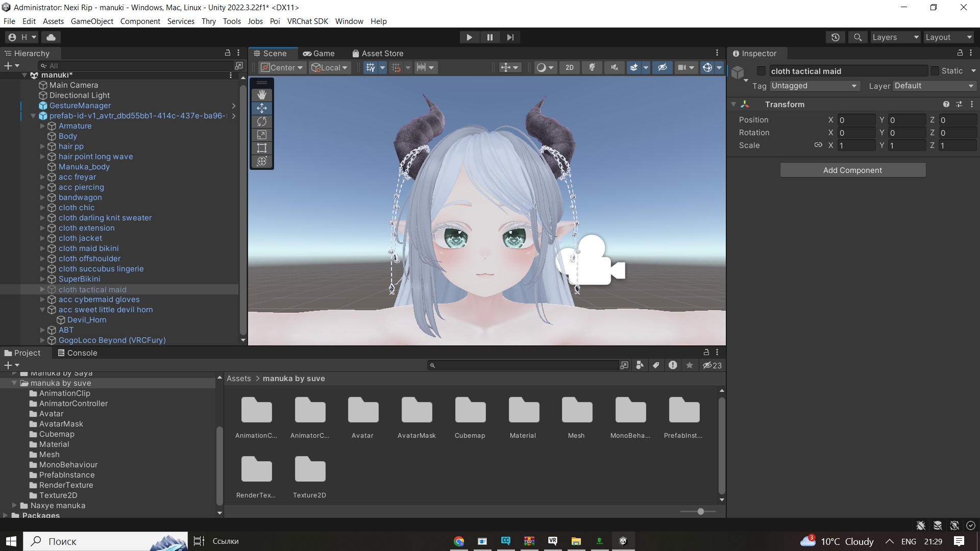Toggle scene lighting icon
Image resolution: width=980 pixels, height=551 pixels.
click(x=592, y=67)
